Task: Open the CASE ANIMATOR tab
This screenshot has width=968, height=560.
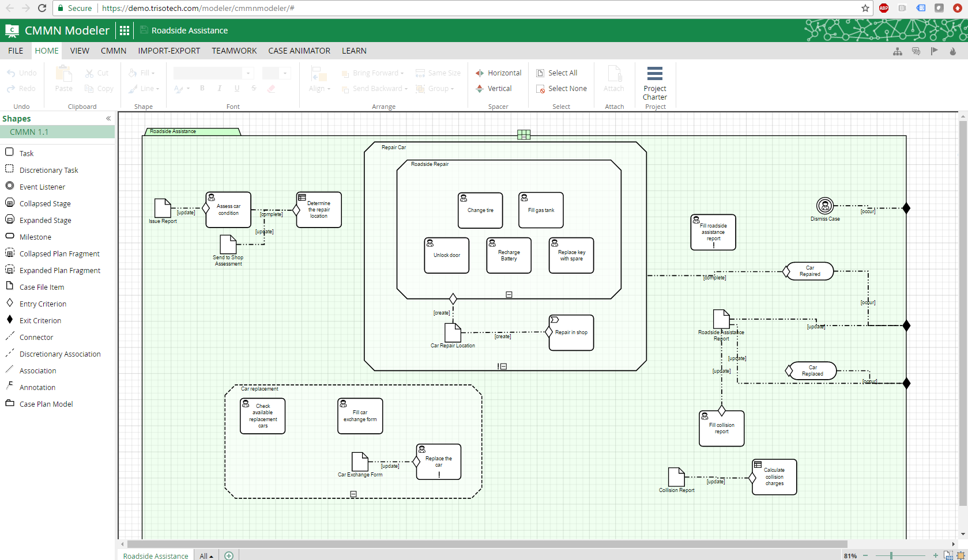Action: click(x=299, y=51)
